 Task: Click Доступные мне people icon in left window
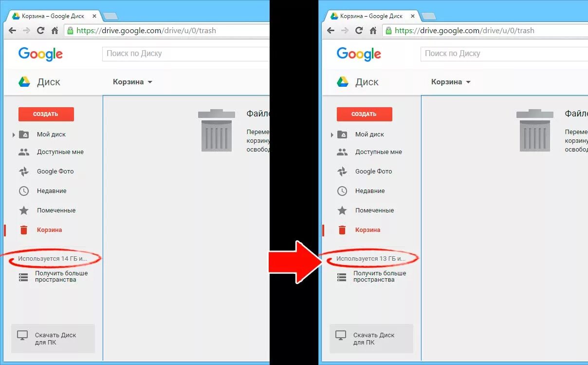(x=24, y=152)
